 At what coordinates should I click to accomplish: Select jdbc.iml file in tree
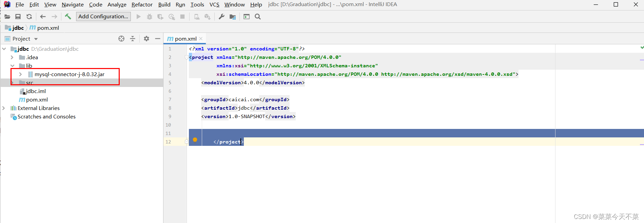[33, 91]
